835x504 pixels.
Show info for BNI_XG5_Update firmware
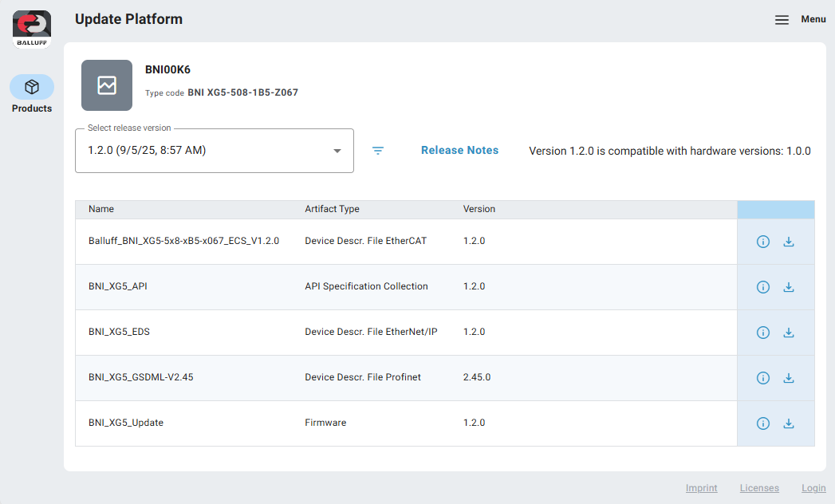tap(763, 423)
